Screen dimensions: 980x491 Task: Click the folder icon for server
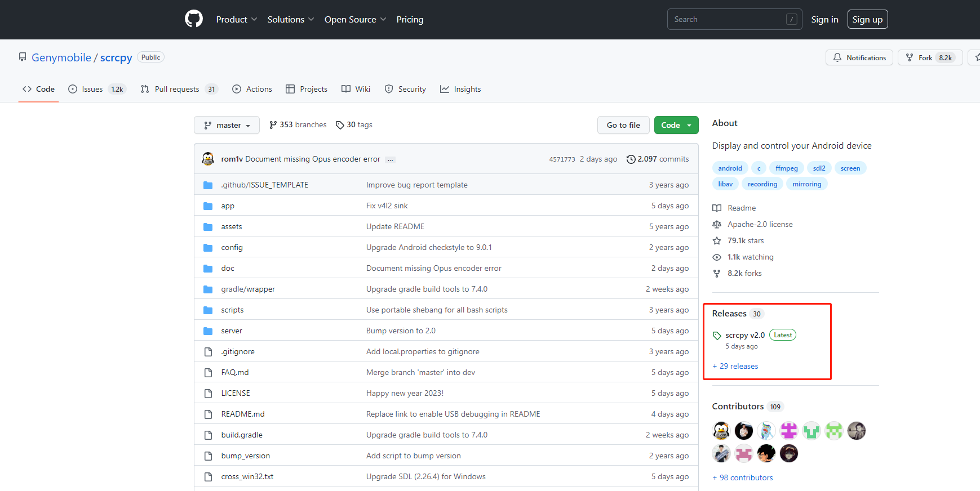click(x=208, y=331)
